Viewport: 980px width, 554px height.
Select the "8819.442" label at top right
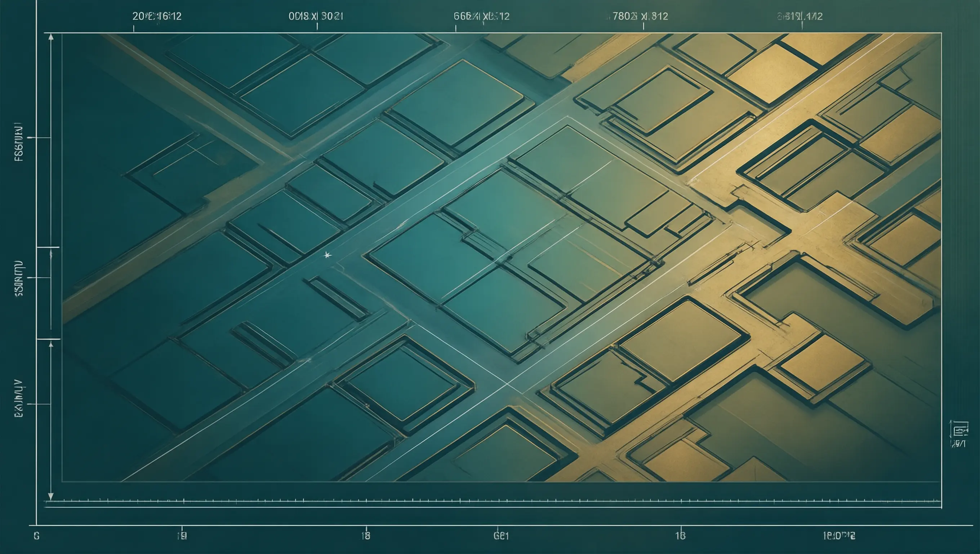(x=800, y=16)
